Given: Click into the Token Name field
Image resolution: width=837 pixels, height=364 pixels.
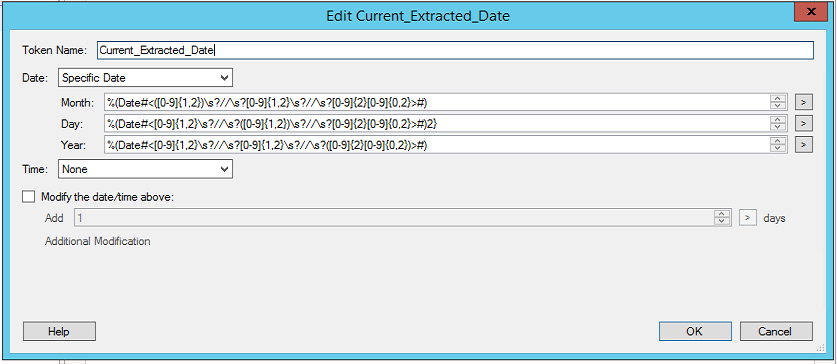Looking at the screenshot, I should [x=455, y=50].
